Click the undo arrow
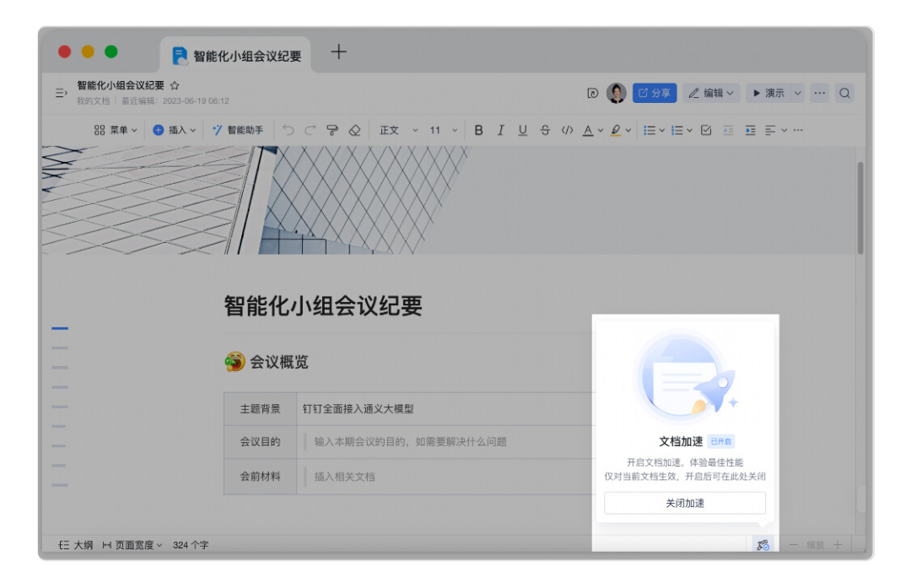Viewport: 911px width, 588px height. [288, 130]
